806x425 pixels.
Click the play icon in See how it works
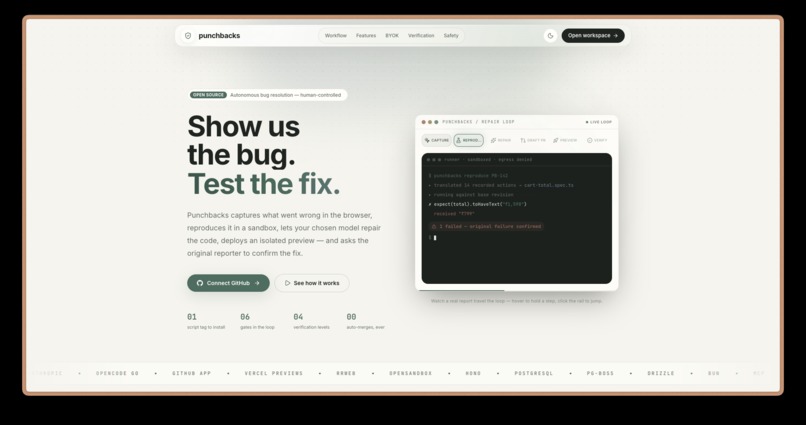click(287, 283)
